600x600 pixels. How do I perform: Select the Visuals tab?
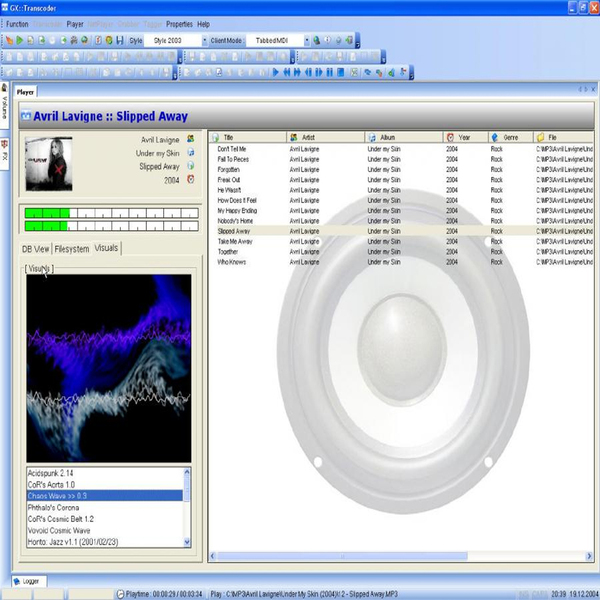[106, 248]
